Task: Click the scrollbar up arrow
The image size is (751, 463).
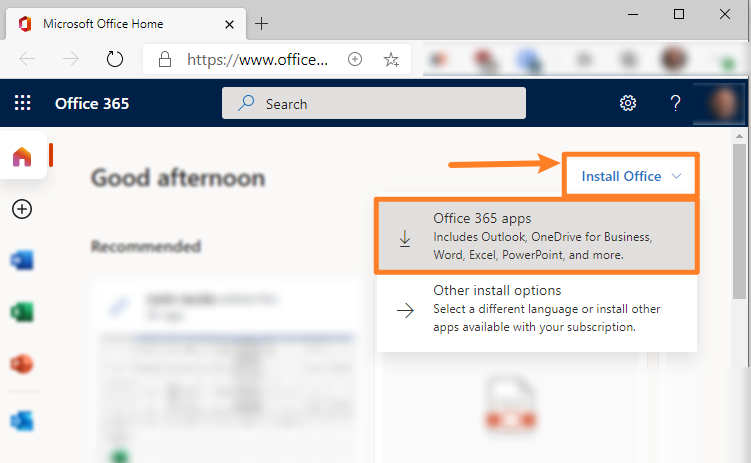Action: coord(740,136)
